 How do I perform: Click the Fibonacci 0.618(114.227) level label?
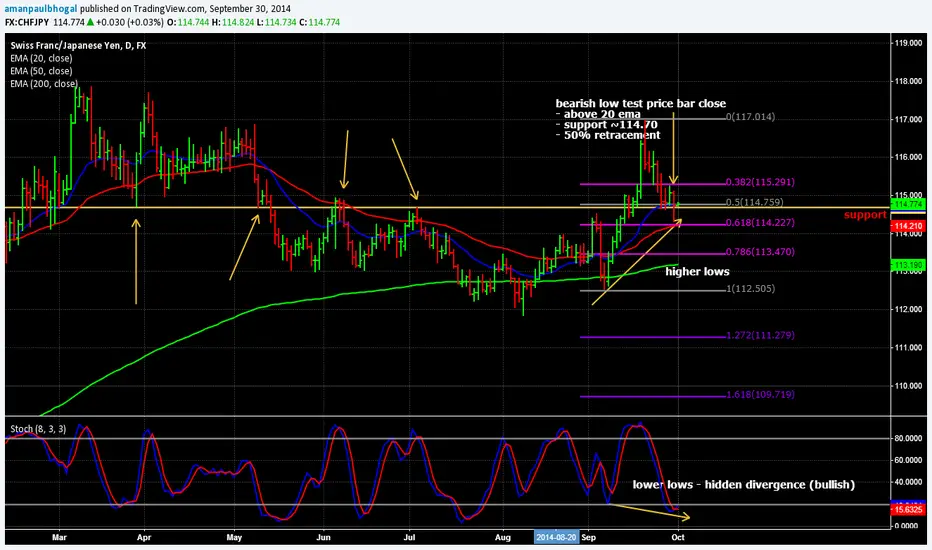pyautogui.click(x=760, y=222)
